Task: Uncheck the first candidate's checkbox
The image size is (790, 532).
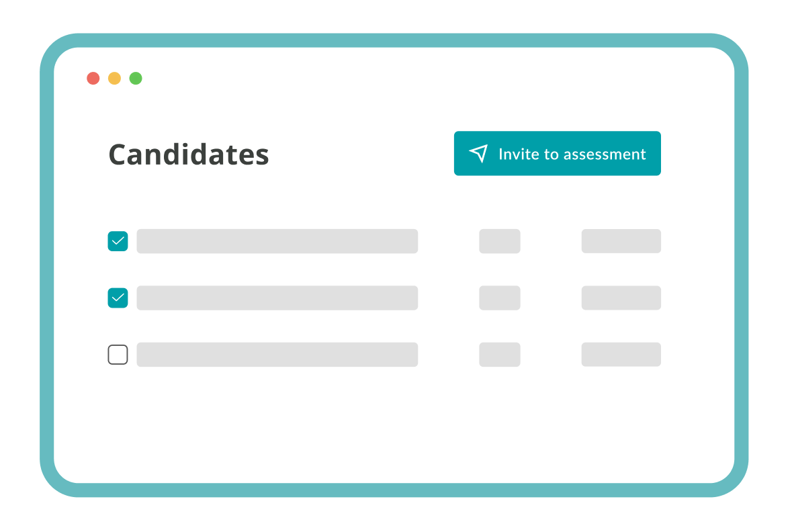Action: tap(118, 241)
